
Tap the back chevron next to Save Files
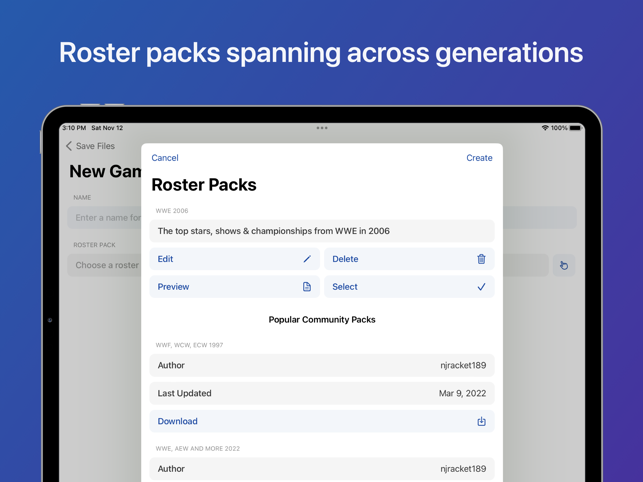click(x=69, y=146)
